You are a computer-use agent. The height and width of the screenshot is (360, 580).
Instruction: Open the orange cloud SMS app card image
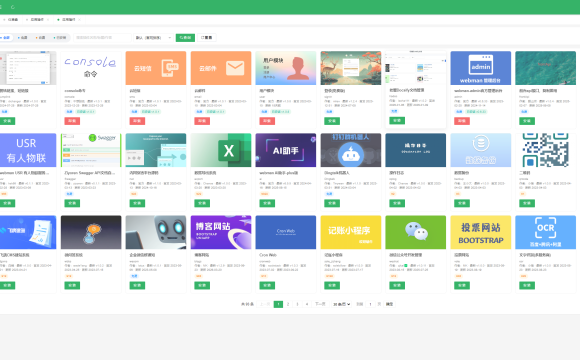156,68
